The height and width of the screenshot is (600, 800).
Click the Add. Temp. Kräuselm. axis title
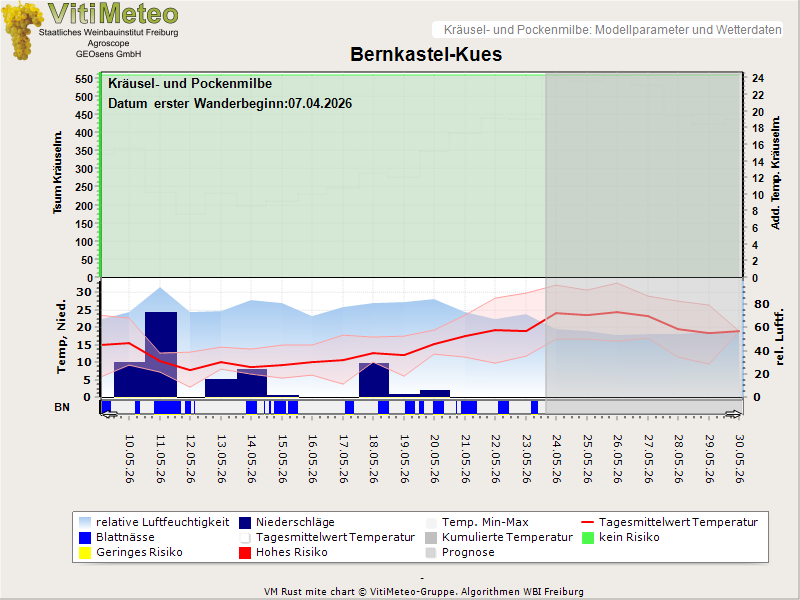(776, 172)
